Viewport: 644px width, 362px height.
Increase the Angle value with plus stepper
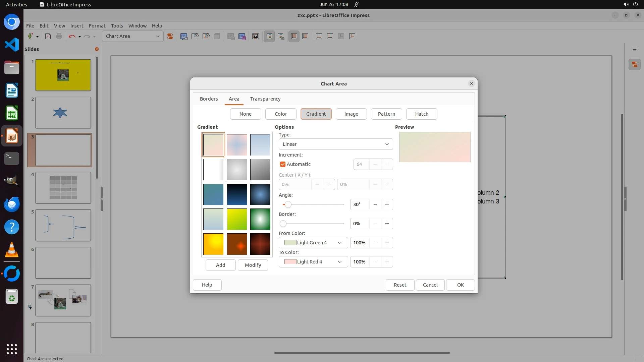[387, 204]
